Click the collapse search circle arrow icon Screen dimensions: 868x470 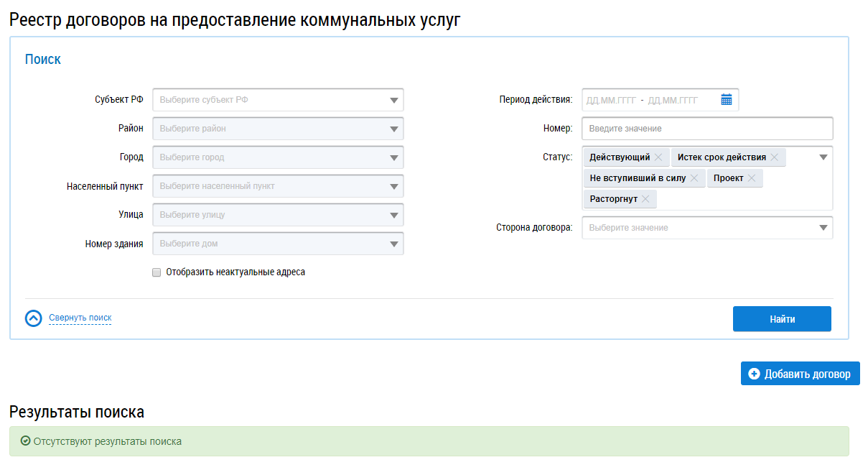(x=34, y=318)
